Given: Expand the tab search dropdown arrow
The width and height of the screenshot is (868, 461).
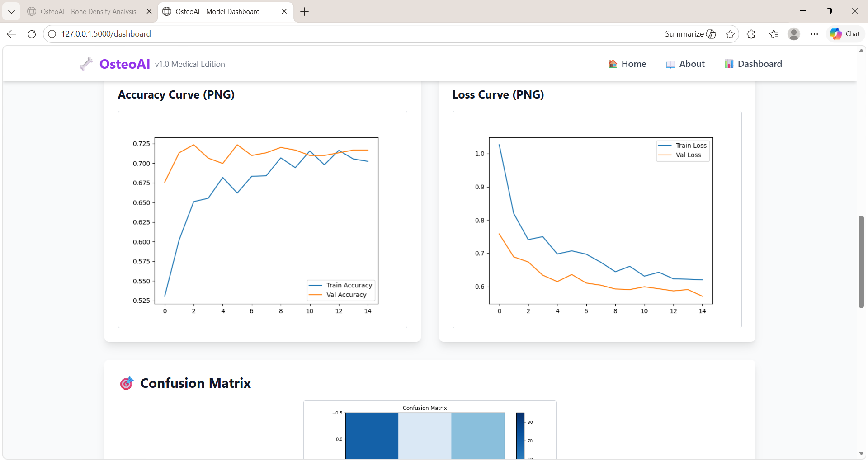Looking at the screenshot, I should [x=12, y=12].
